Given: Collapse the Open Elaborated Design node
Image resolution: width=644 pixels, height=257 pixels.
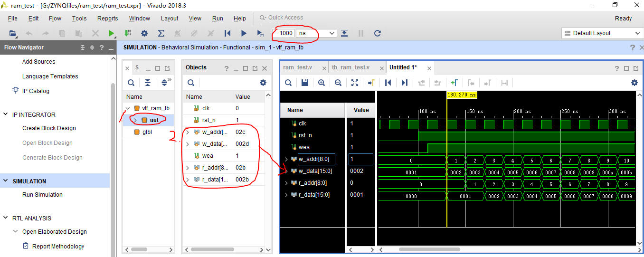Looking at the screenshot, I should pyautogui.click(x=15, y=232).
